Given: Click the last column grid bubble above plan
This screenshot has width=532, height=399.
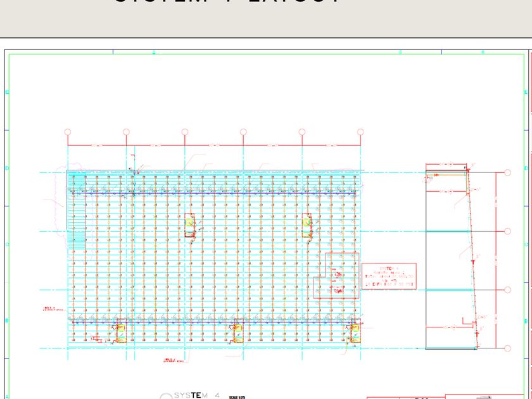Looking at the screenshot, I should pyautogui.click(x=360, y=132).
